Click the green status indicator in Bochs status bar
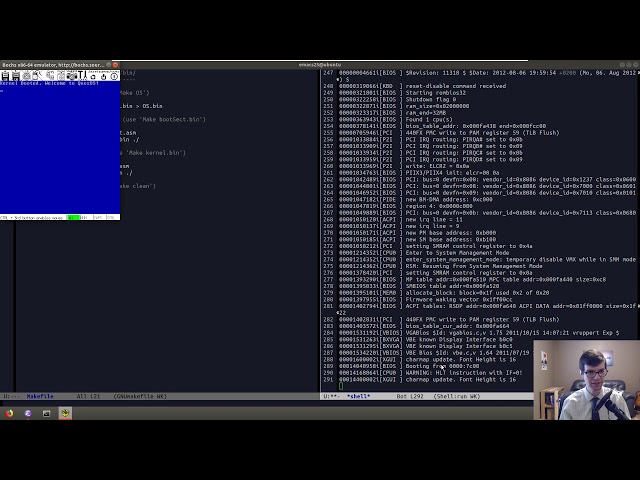 pyautogui.click(x=73, y=218)
